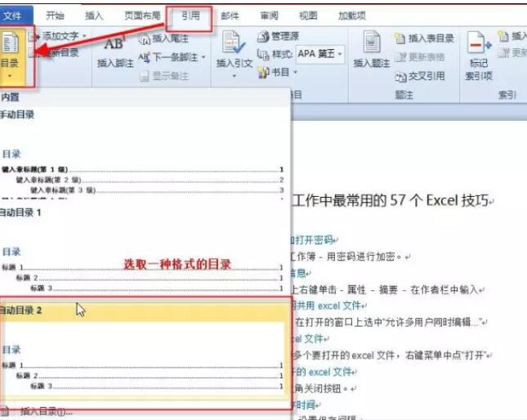Click 更新表格 update table
The height and width of the screenshot is (420, 527).
pos(420,57)
